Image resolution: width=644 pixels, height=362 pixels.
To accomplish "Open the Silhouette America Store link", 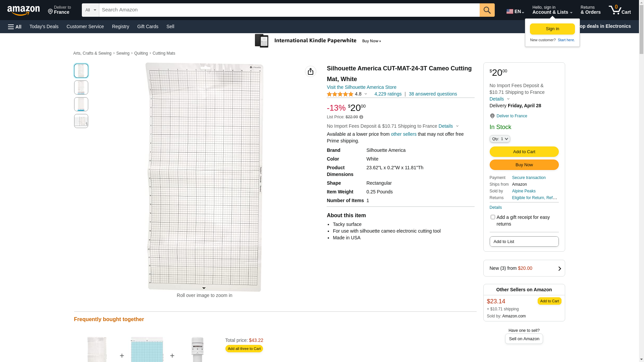I will [361, 87].
